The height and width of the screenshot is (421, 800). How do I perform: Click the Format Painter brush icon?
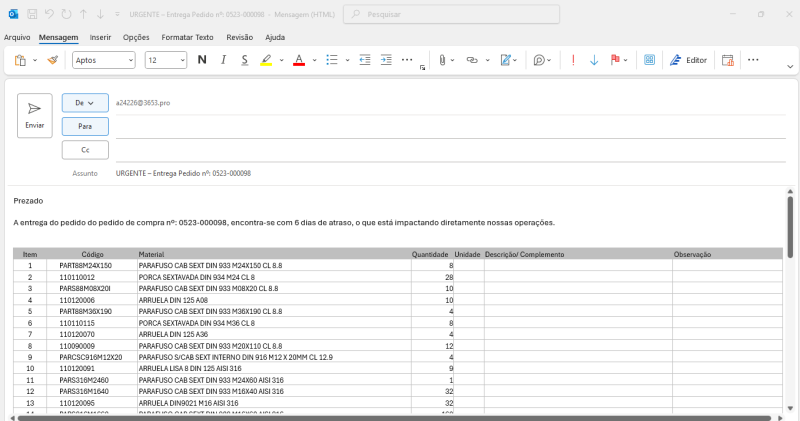[x=53, y=60]
